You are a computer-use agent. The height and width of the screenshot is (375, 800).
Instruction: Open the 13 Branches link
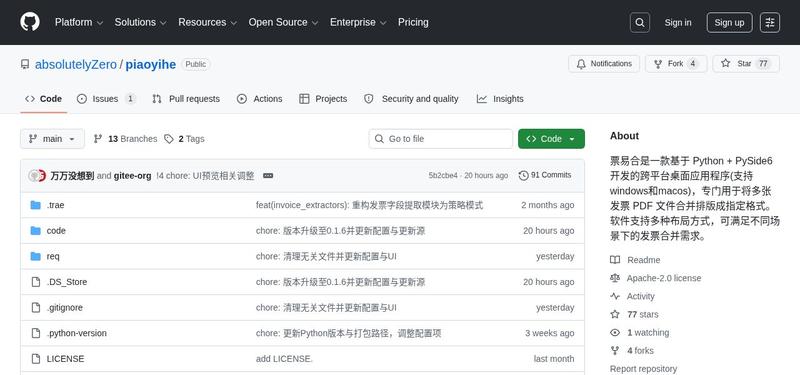tap(126, 139)
